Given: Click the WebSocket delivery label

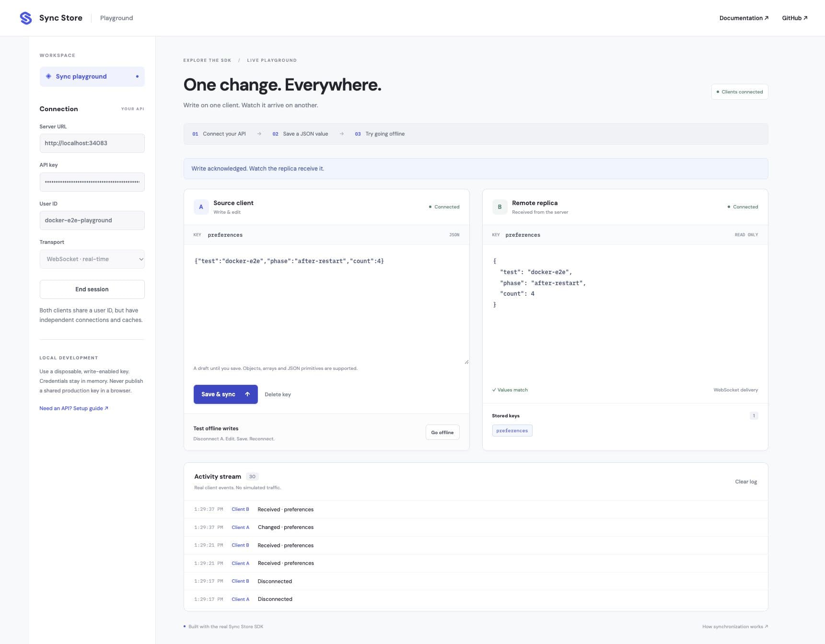Looking at the screenshot, I should coord(736,390).
